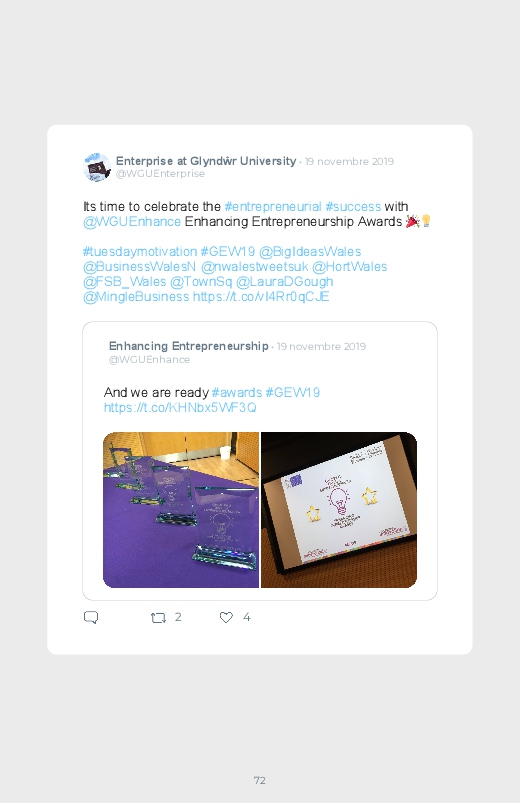This screenshot has height=803, width=520.
Task: View the lightbulb presentation screen photo
Action: (339, 510)
